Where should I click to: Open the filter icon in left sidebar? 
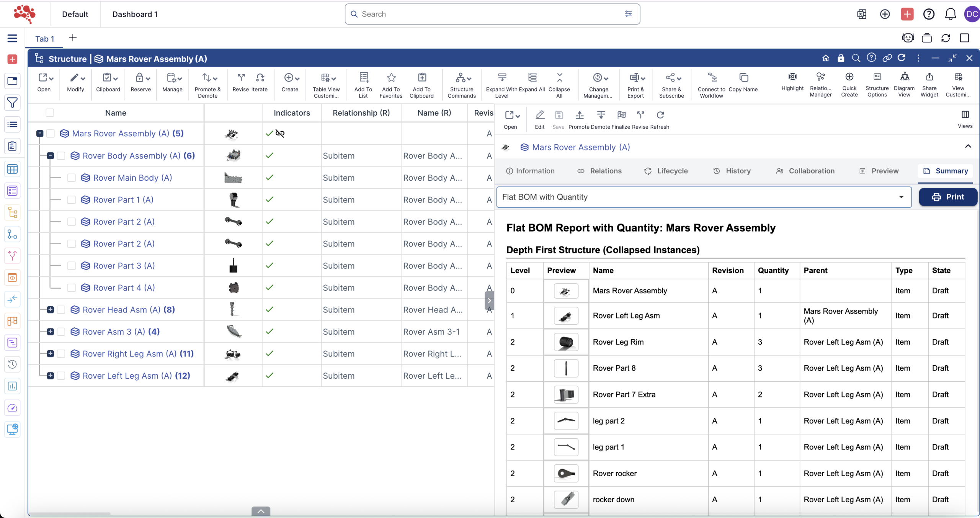pos(12,103)
